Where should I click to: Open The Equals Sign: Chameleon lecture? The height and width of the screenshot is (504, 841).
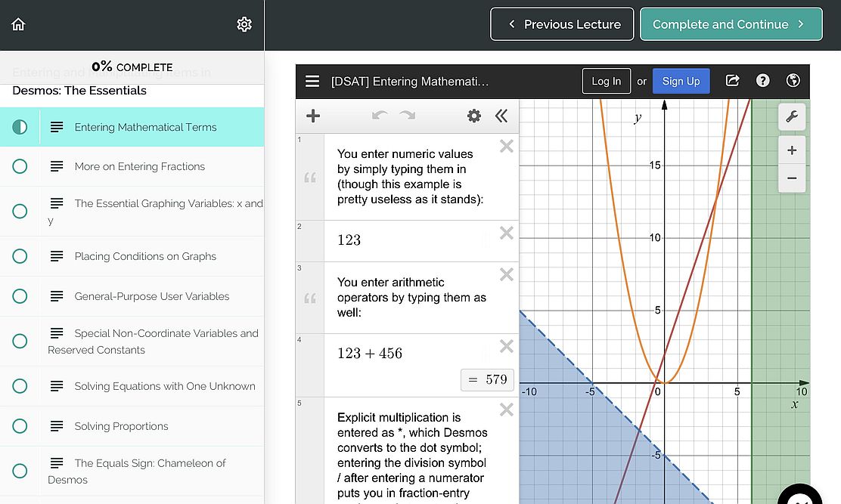(132, 472)
